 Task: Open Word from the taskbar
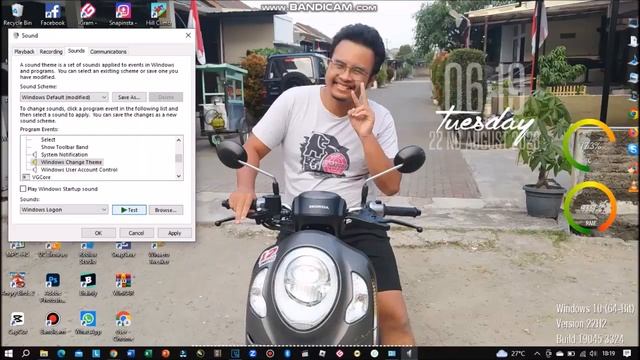click(131, 353)
